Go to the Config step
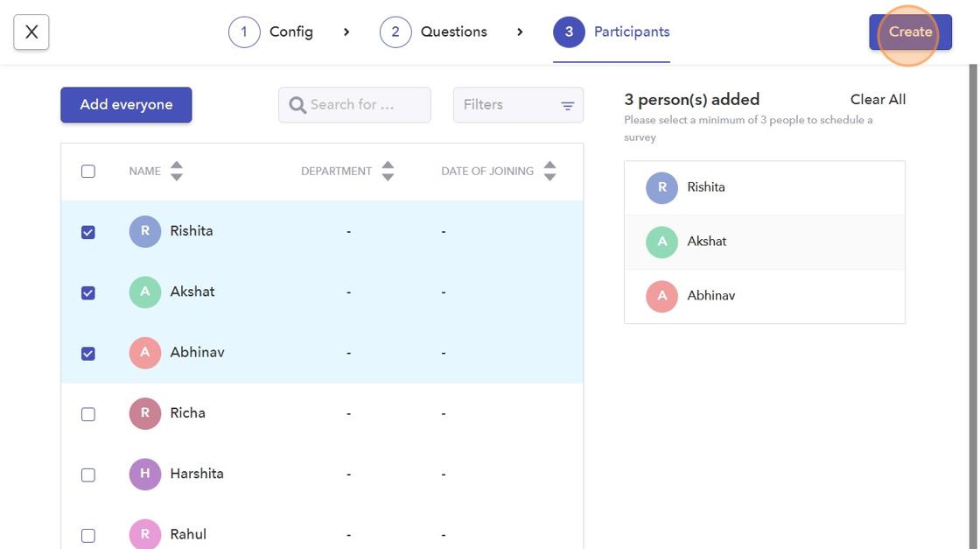980x549 pixels. tap(271, 32)
